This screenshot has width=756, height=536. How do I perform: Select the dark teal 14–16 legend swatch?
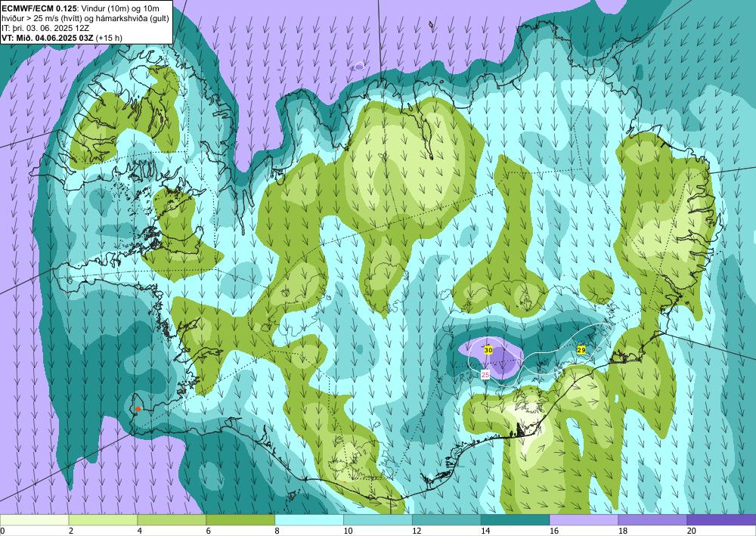click(x=516, y=520)
